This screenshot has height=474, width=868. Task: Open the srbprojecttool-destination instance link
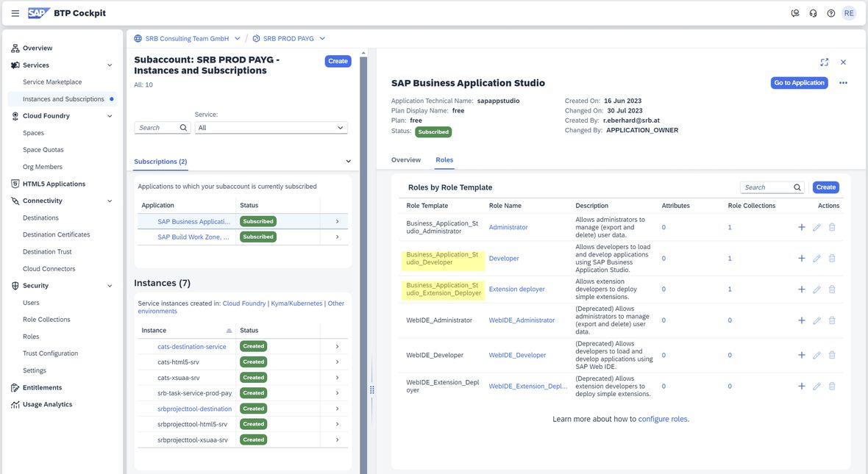point(194,409)
